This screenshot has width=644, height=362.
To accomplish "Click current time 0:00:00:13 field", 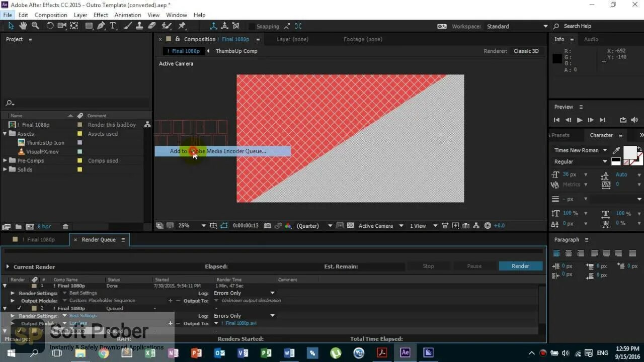I will [x=246, y=226].
